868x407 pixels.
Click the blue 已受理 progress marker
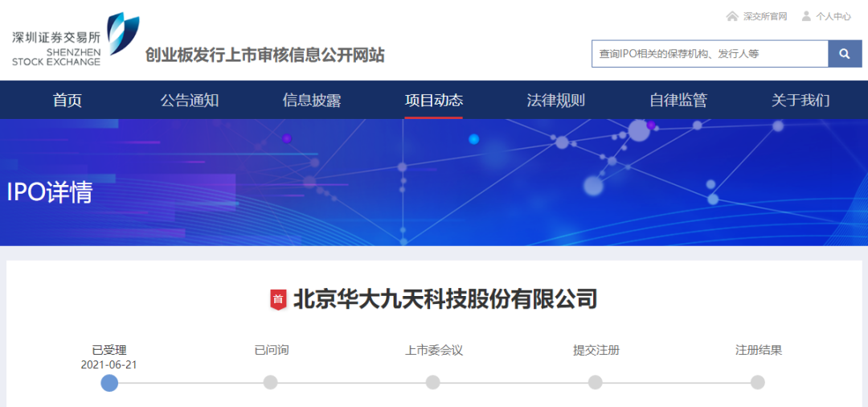(109, 383)
